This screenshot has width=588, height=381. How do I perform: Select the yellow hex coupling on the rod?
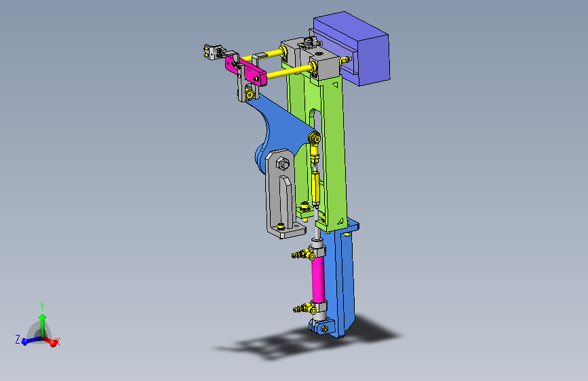(315, 186)
